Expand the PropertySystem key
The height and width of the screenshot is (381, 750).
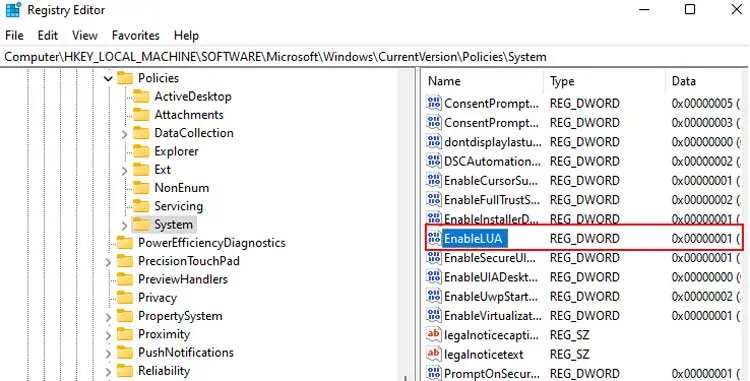click(x=108, y=317)
